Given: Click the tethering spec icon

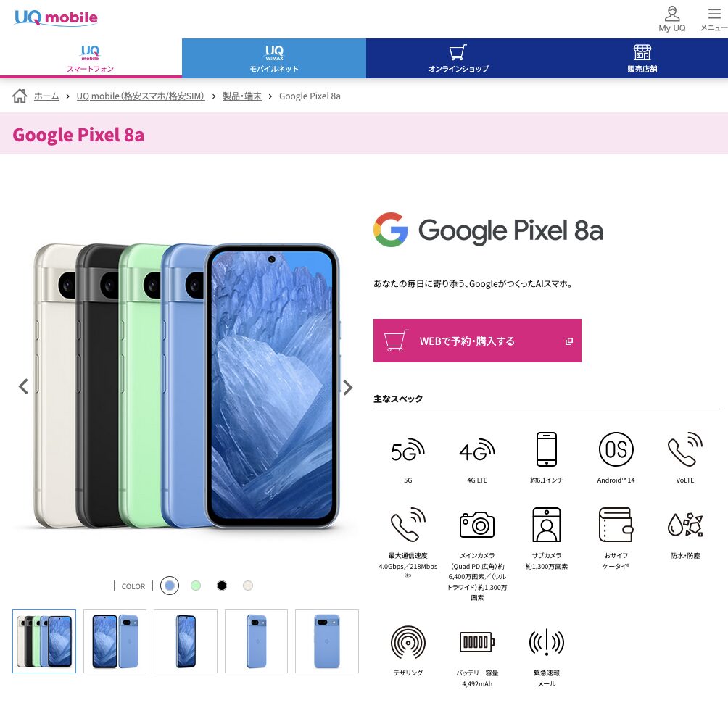Looking at the screenshot, I should pyautogui.click(x=408, y=642).
